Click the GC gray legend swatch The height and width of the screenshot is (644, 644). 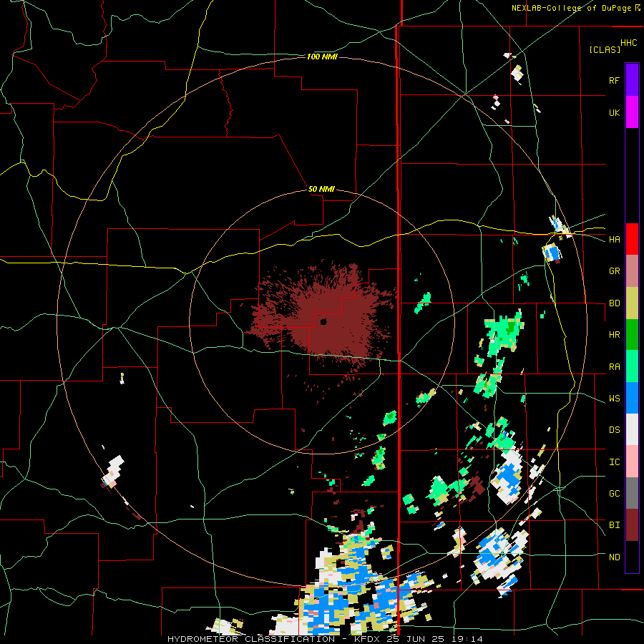632,493
